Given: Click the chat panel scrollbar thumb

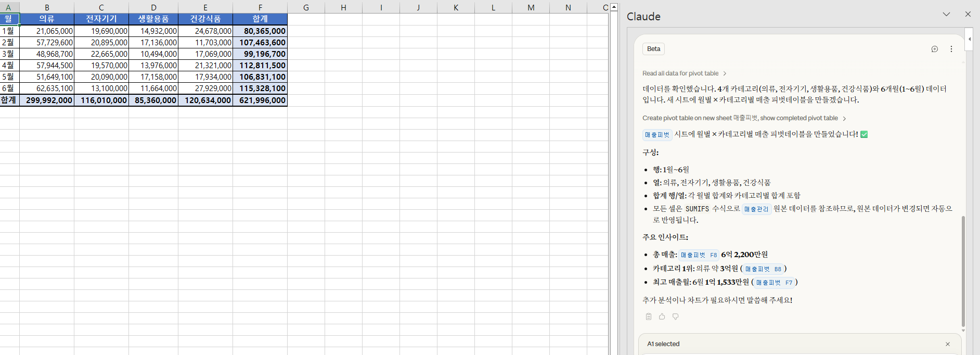Looking at the screenshot, I should (x=963, y=271).
